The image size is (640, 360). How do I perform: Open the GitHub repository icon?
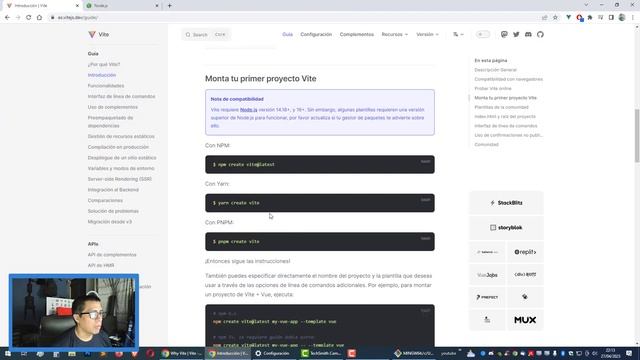coord(540,34)
